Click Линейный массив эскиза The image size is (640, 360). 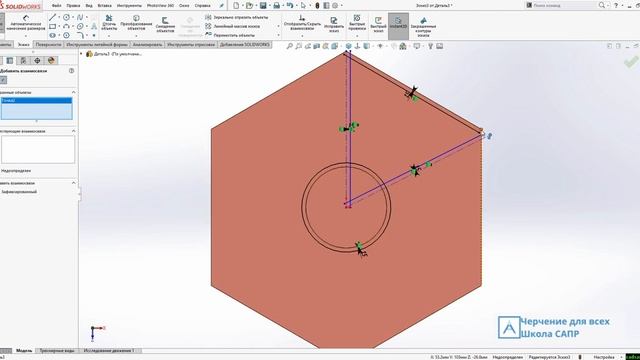point(232,27)
